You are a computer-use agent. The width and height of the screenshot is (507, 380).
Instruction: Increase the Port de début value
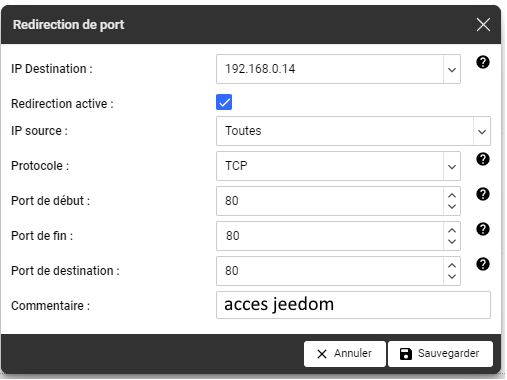(452, 196)
